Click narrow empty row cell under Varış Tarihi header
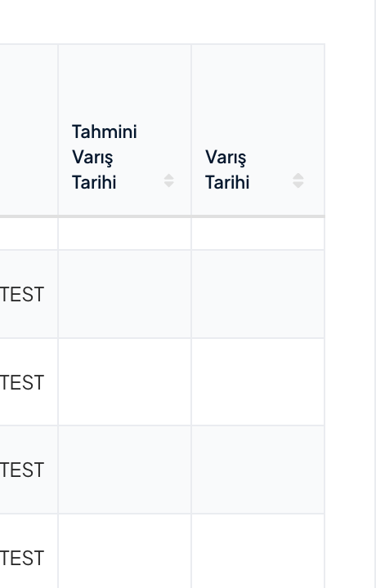 click(258, 234)
